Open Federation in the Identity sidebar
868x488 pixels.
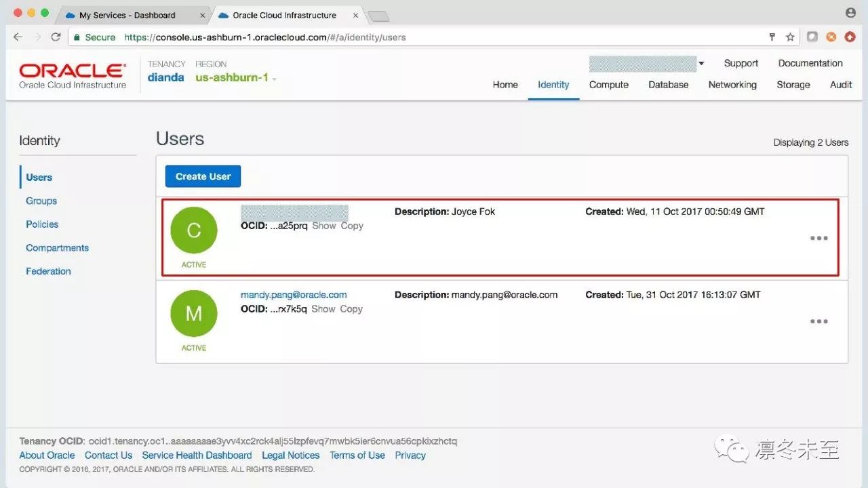click(48, 271)
